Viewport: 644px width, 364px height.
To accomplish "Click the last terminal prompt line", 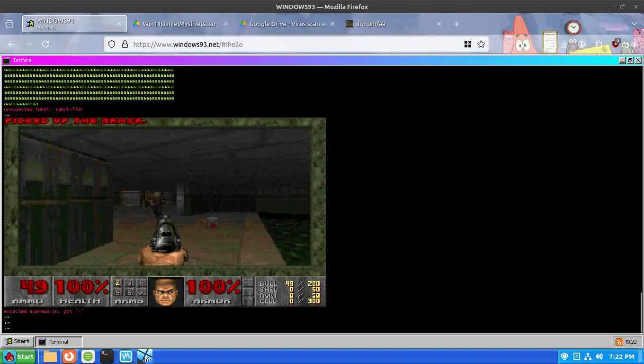I will pos(7,328).
